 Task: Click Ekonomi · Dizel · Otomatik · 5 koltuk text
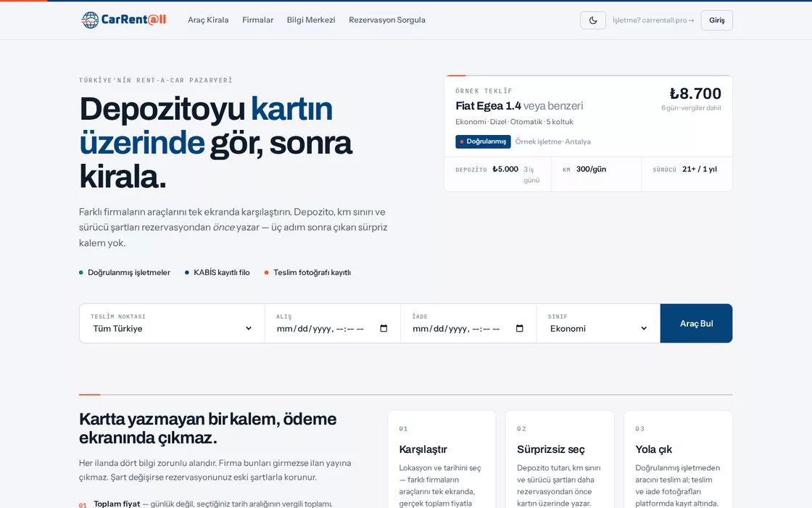pos(514,122)
